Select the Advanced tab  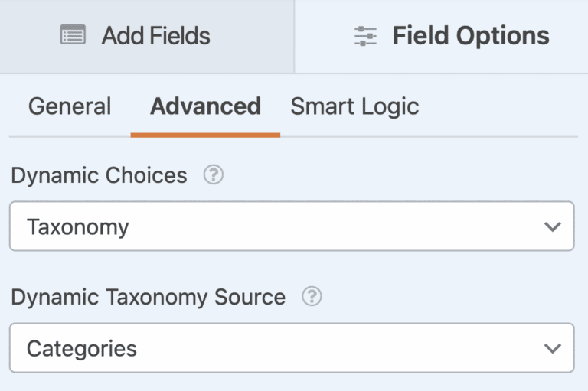[x=205, y=106]
